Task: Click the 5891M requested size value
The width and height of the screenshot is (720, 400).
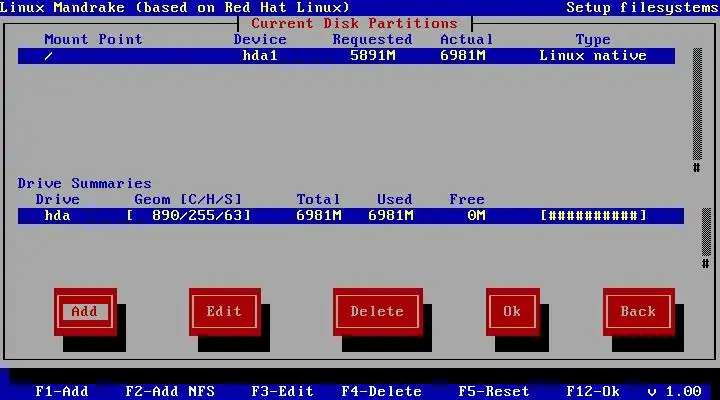Action: click(x=373, y=56)
